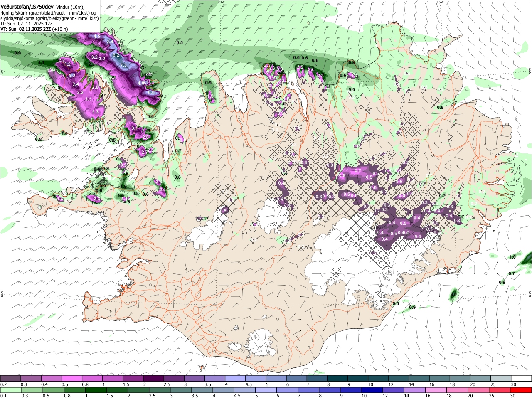Select the bright pink 0.5–0.8 snow legend swatch

click(72, 378)
